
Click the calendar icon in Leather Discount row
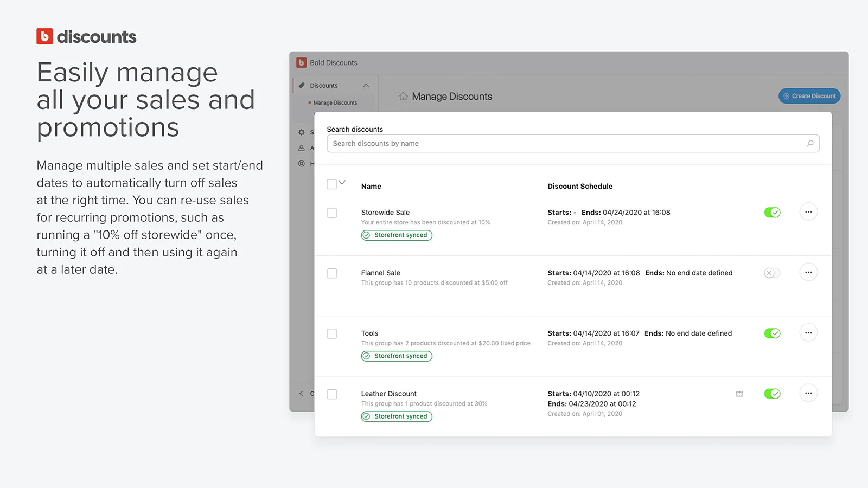click(x=739, y=394)
